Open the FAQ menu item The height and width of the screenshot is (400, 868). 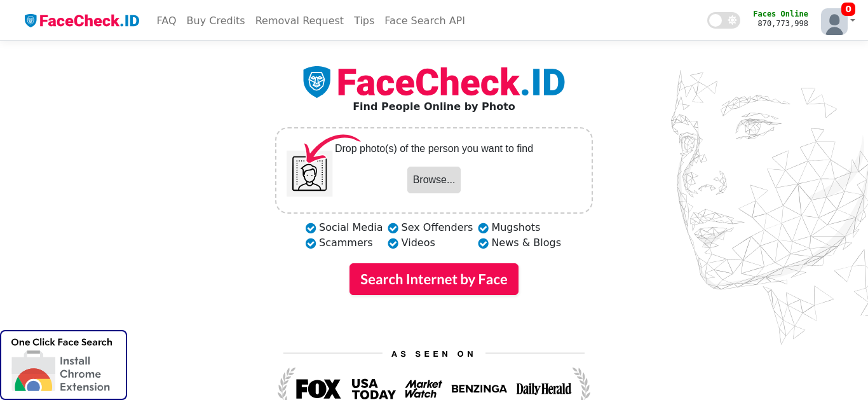click(166, 20)
